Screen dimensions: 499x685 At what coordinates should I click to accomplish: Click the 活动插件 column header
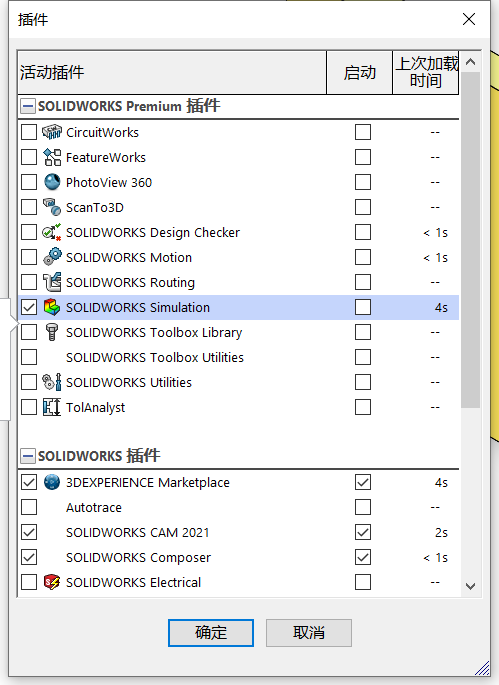172,73
